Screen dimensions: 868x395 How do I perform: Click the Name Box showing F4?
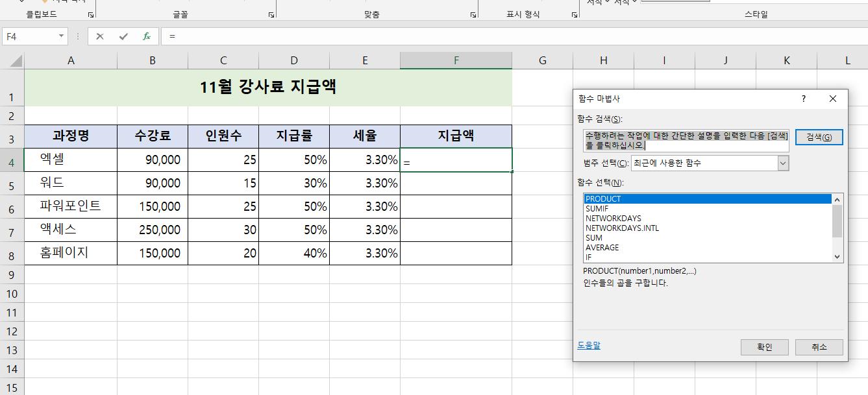pyautogui.click(x=30, y=36)
